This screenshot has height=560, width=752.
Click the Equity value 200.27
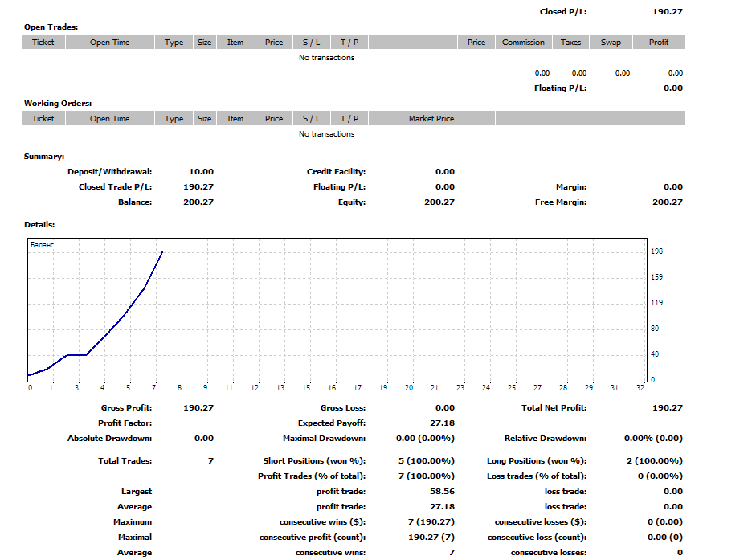pos(439,202)
